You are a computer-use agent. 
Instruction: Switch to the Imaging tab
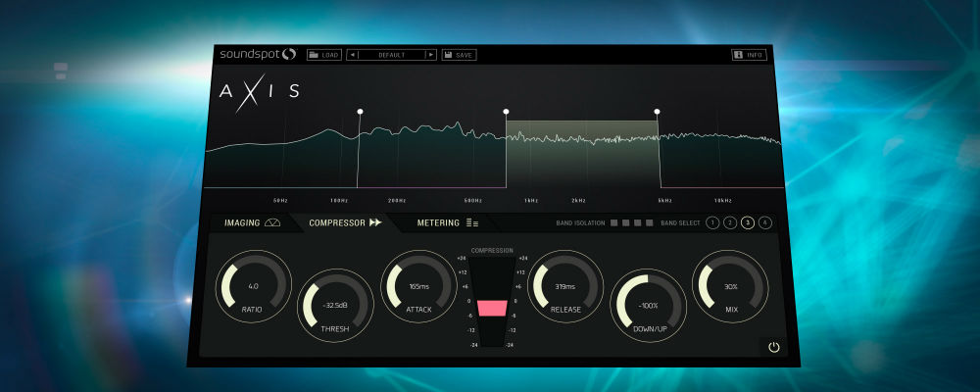click(253, 222)
